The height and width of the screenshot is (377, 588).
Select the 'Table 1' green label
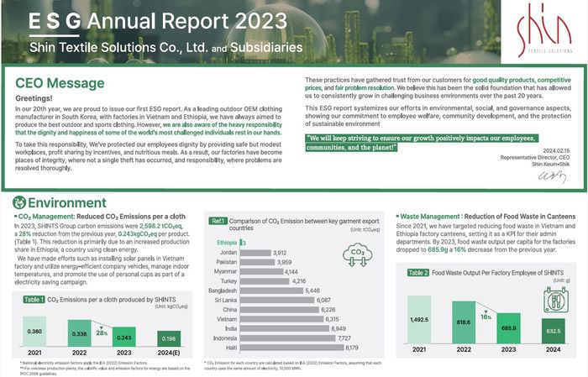click(x=34, y=300)
